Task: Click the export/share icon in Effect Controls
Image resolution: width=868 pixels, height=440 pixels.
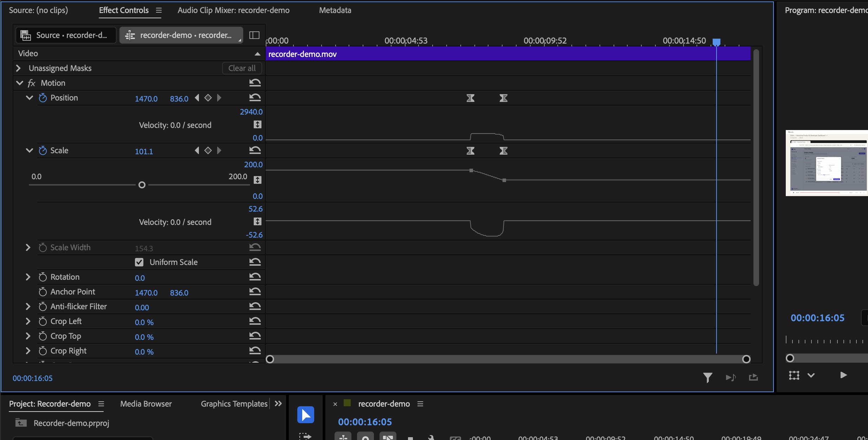Action: tap(753, 377)
